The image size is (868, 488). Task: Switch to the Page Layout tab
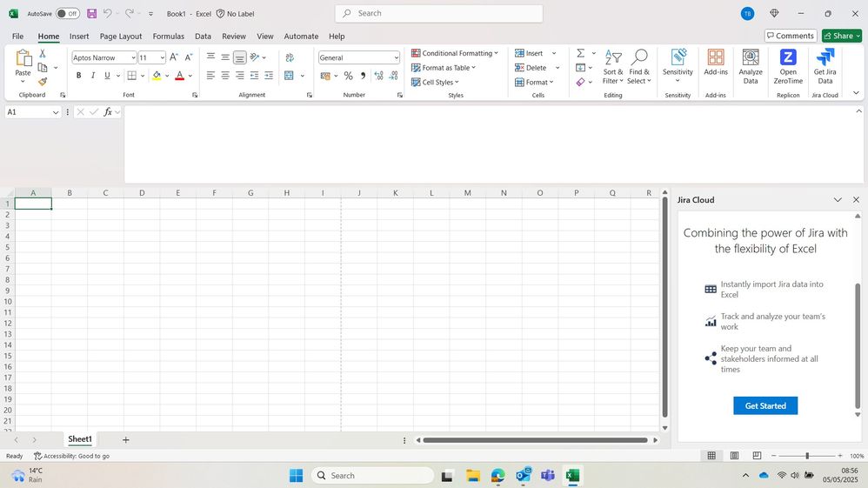tap(121, 36)
